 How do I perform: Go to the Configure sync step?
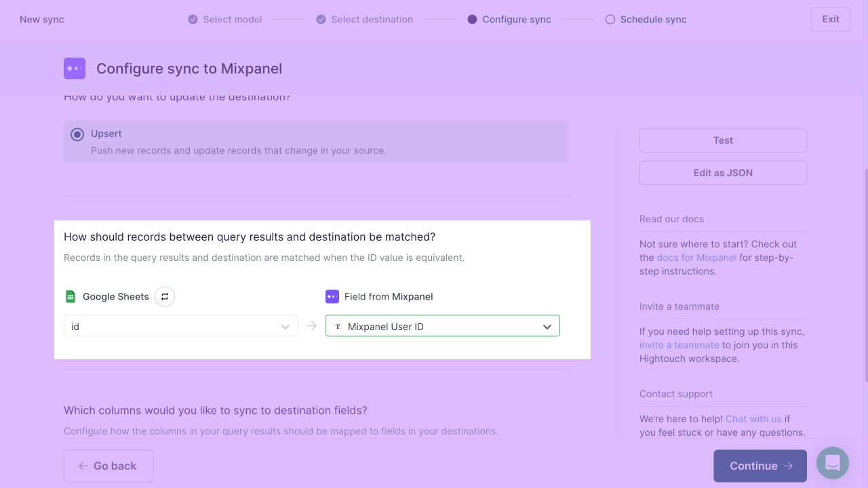tap(509, 20)
